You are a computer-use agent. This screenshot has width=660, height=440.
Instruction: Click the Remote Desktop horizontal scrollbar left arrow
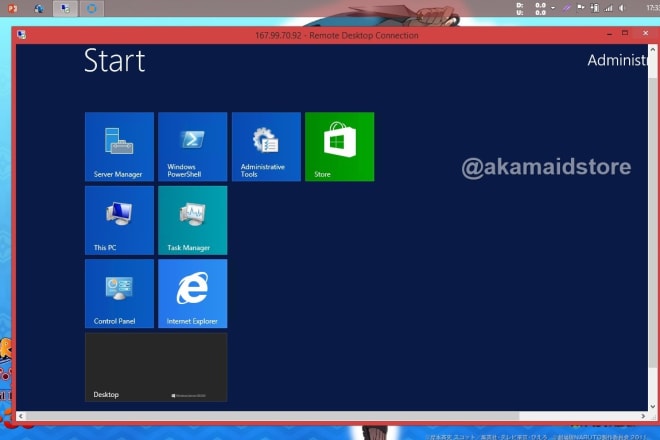click(x=21, y=416)
